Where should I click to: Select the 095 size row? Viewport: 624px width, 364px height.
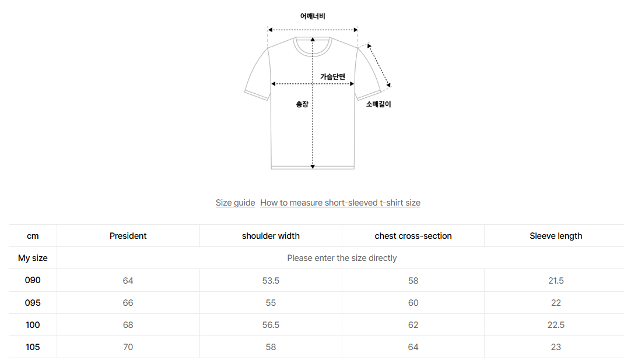pyautogui.click(x=317, y=302)
